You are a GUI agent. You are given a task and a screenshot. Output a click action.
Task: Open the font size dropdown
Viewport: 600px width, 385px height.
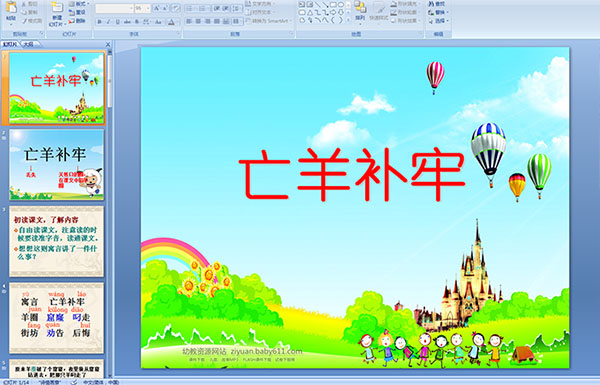pyautogui.click(x=148, y=8)
